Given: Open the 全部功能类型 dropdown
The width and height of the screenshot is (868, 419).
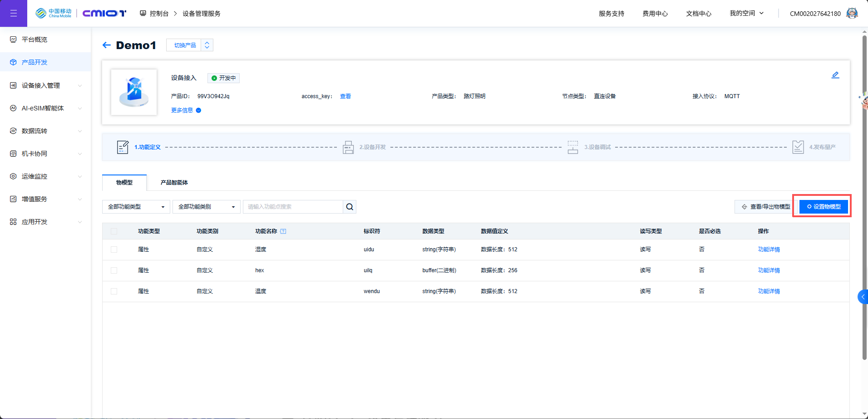Looking at the screenshot, I should 136,207.
